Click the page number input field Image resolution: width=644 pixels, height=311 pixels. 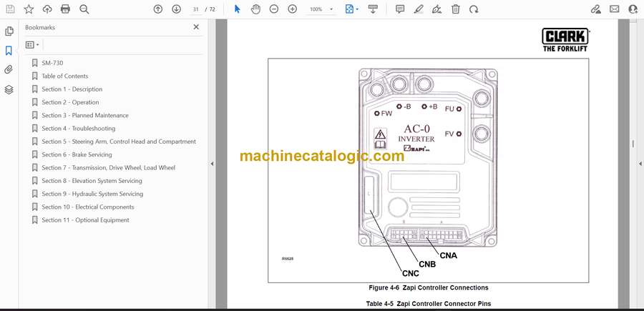tap(196, 9)
